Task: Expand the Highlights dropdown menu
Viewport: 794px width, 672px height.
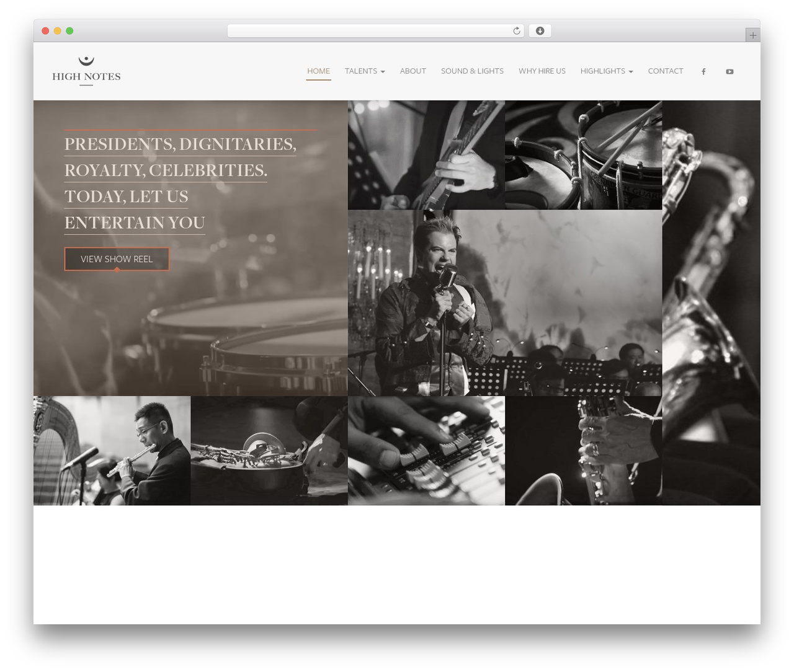Action: [607, 71]
